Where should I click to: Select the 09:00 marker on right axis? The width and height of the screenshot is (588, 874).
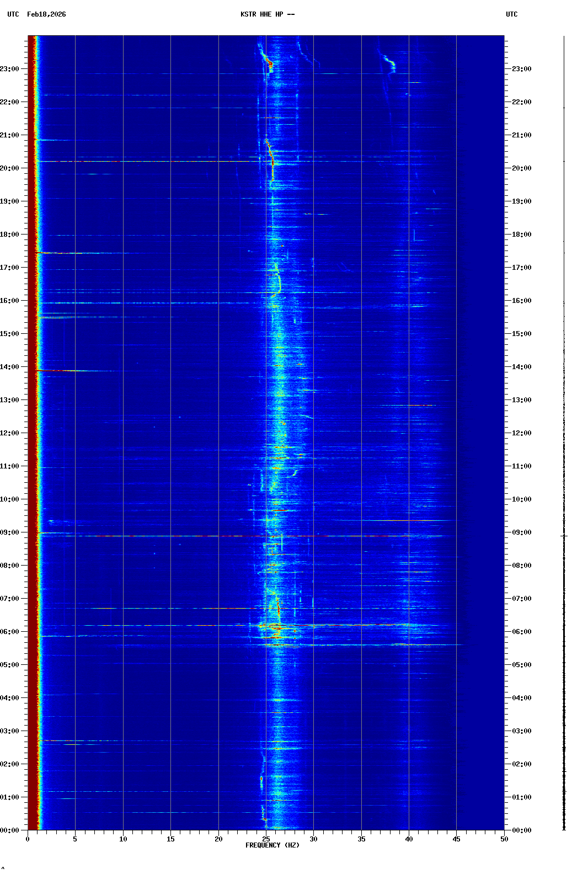point(521,532)
